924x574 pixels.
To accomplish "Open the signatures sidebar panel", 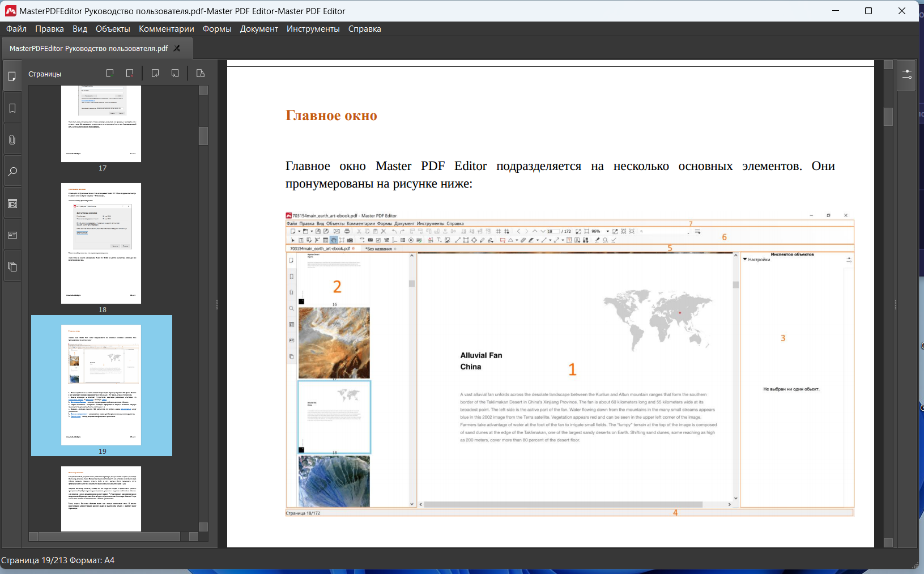I will pyautogui.click(x=12, y=235).
